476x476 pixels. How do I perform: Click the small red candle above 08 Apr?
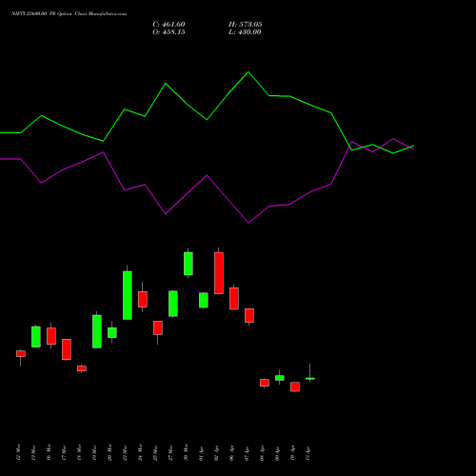(265, 383)
